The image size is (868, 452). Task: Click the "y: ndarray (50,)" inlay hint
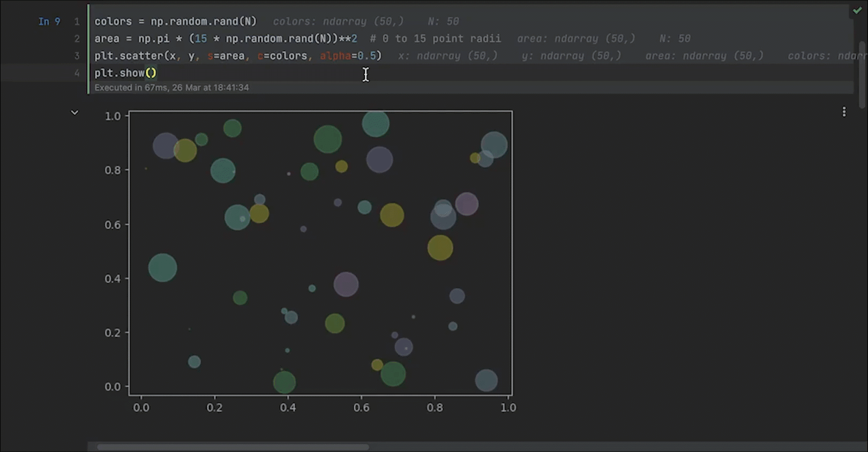(571, 56)
